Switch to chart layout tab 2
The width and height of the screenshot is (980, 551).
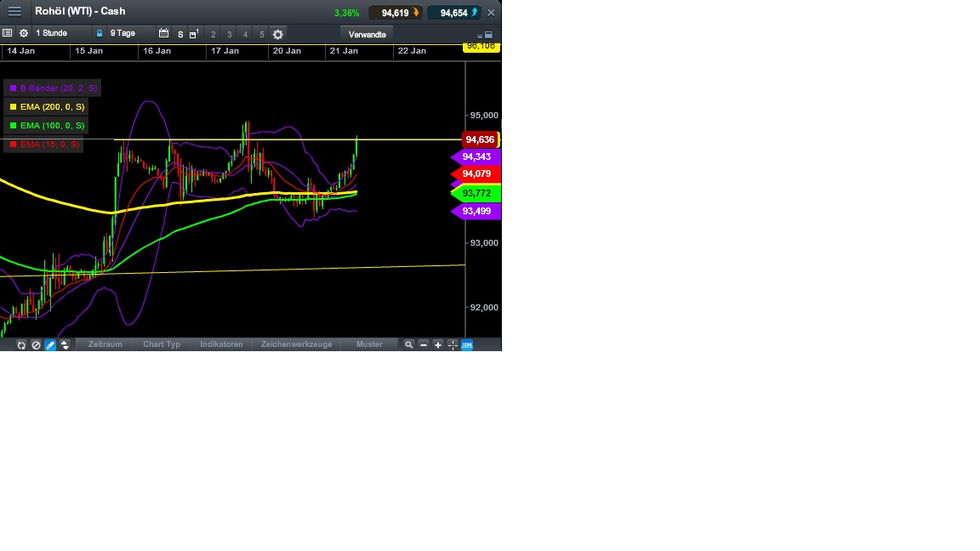214,35
